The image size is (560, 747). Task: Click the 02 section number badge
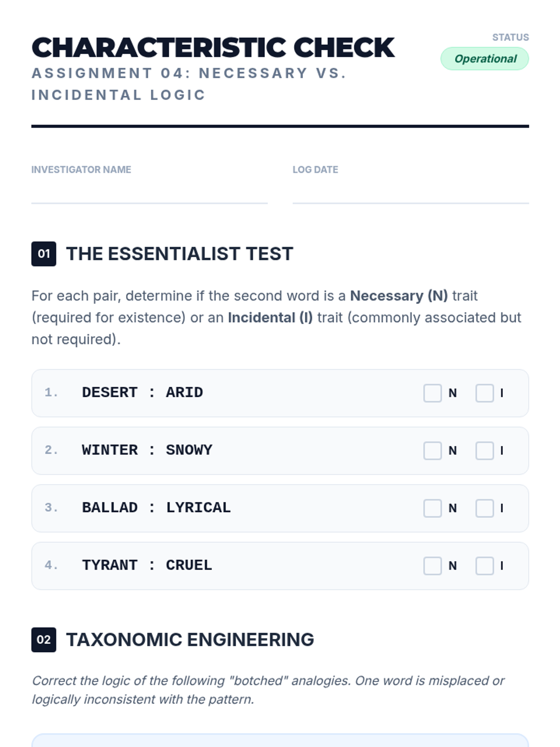(x=44, y=640)
